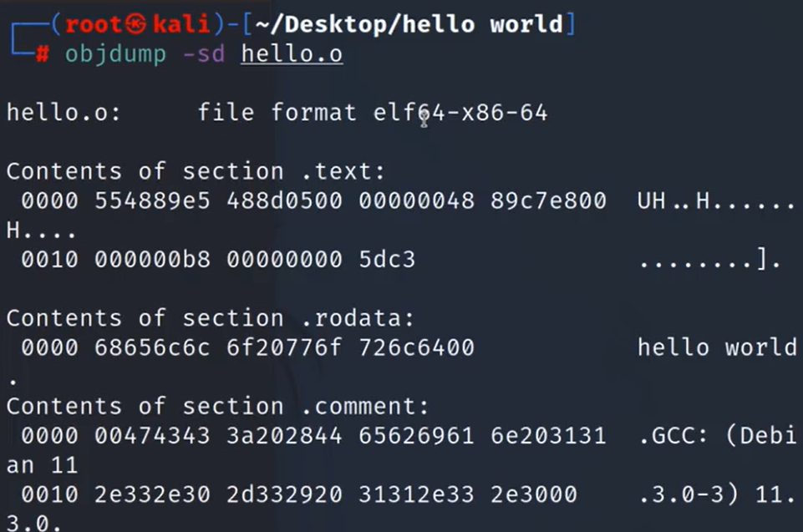Image resolution: width=803 pixels, height=532 pixels.
Task: Click the 'hello world' ASCII column text
Action: (717, 347)
